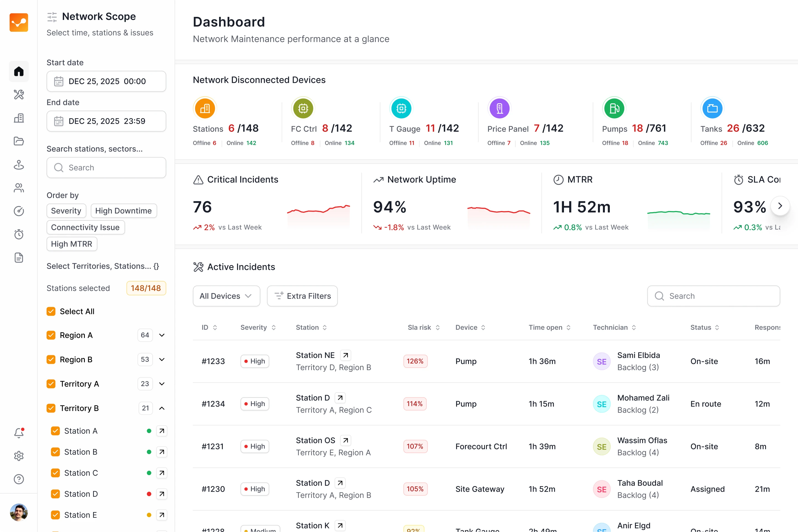Screen dimensions: 798x532
Task: Click the home icon in the sidebar
Action: pyautogui.click(x=19, y=71)
